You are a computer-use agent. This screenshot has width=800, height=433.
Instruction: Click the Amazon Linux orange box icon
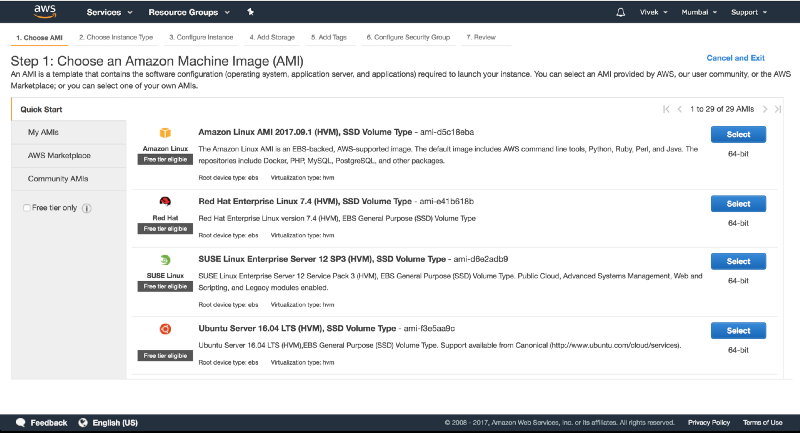pyautogui.click(x=165, y=133)
